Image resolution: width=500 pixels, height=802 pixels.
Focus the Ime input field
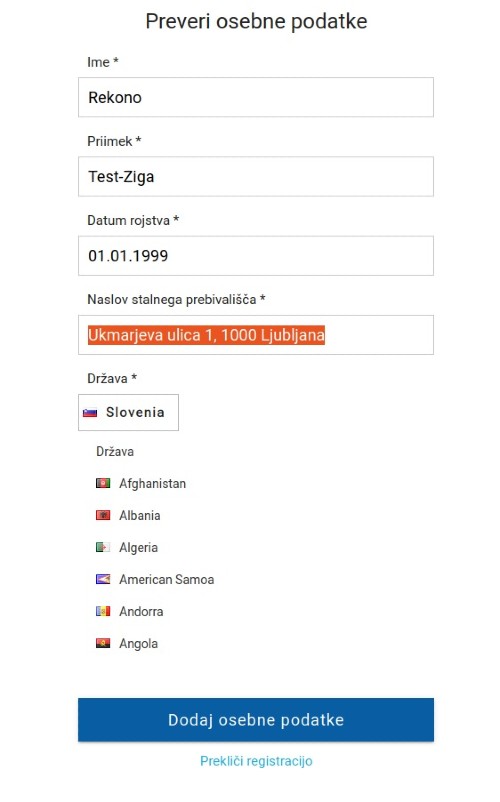256,97
